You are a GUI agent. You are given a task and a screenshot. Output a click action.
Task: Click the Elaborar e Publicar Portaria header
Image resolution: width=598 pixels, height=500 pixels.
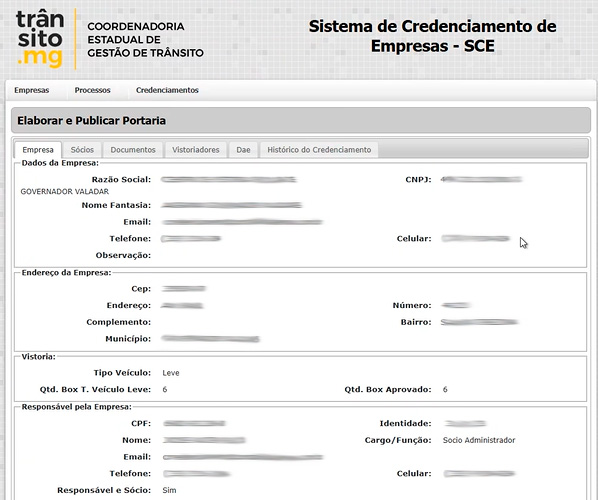92,121
